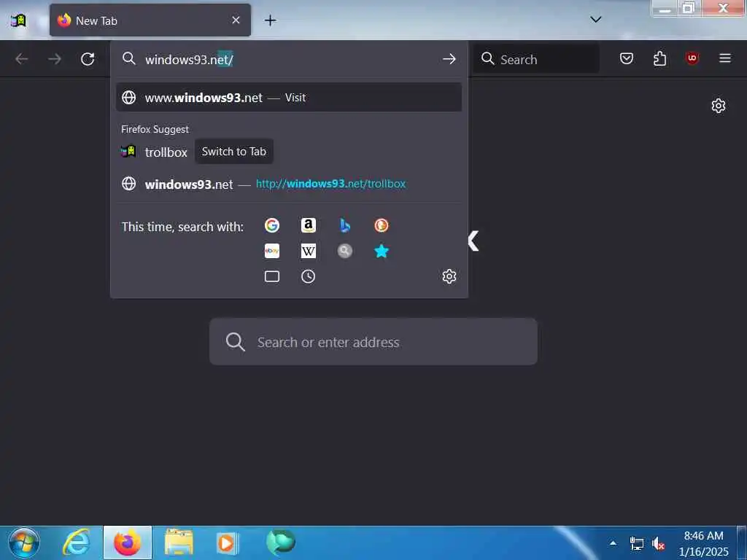Open the Firefox hamburger application menu

725,58
